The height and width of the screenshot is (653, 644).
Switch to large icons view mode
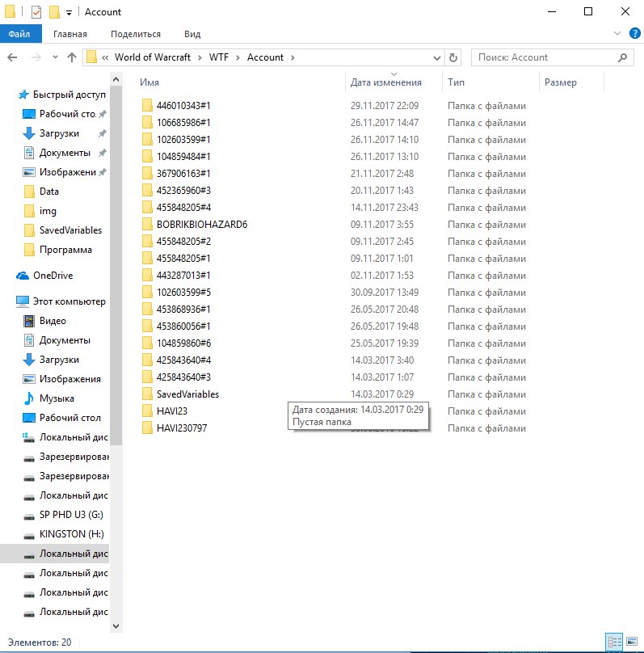pyautogui.click(x=631, y=642)
